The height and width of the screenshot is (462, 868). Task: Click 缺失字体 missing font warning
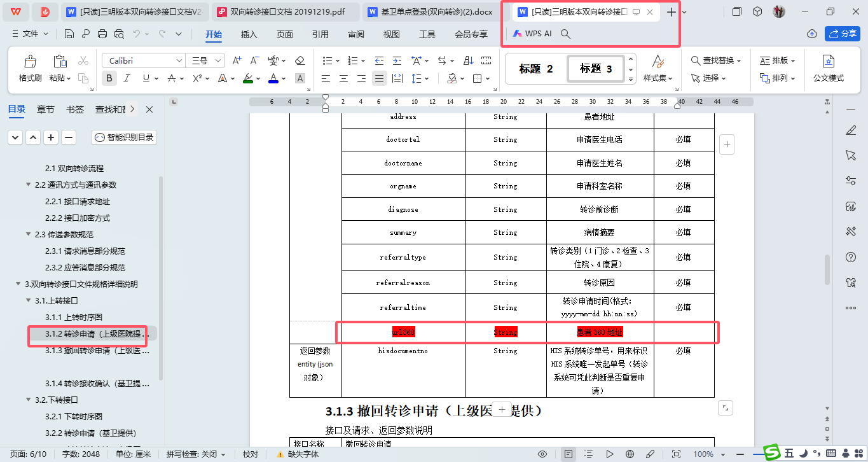point(299,454)
